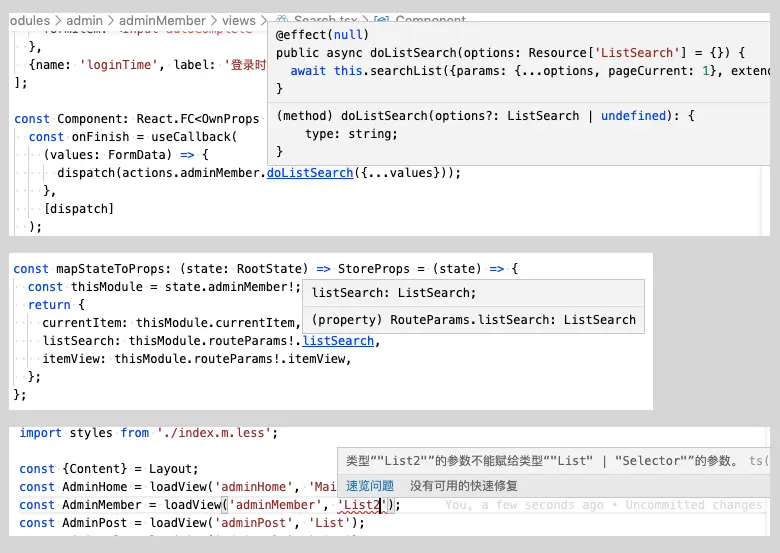Click the 'List2' string with error underline
The width and height of the screenshot is (780, 553).
point(362,505)
